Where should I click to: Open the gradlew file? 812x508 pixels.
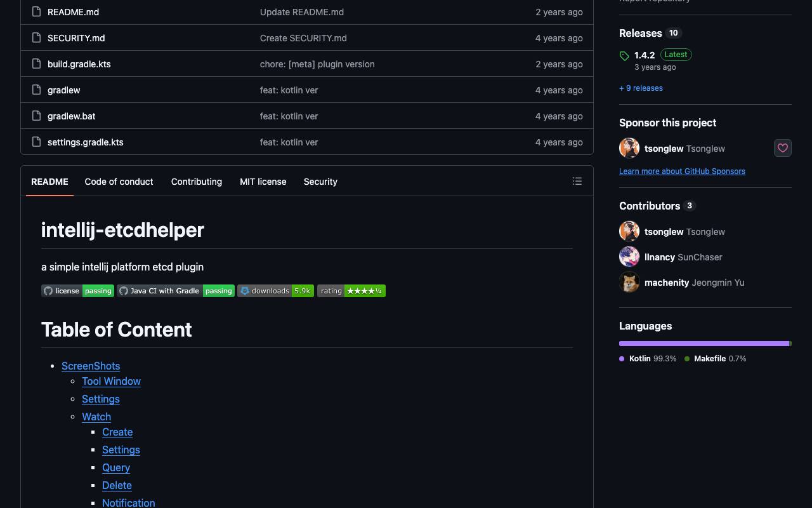(x=64, y=90)
